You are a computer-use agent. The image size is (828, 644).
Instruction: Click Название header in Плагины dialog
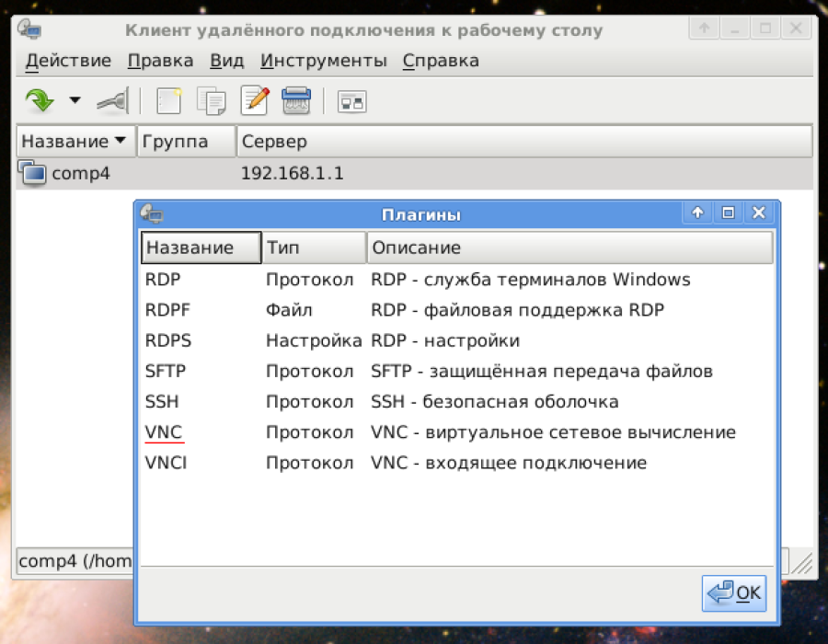201,247
